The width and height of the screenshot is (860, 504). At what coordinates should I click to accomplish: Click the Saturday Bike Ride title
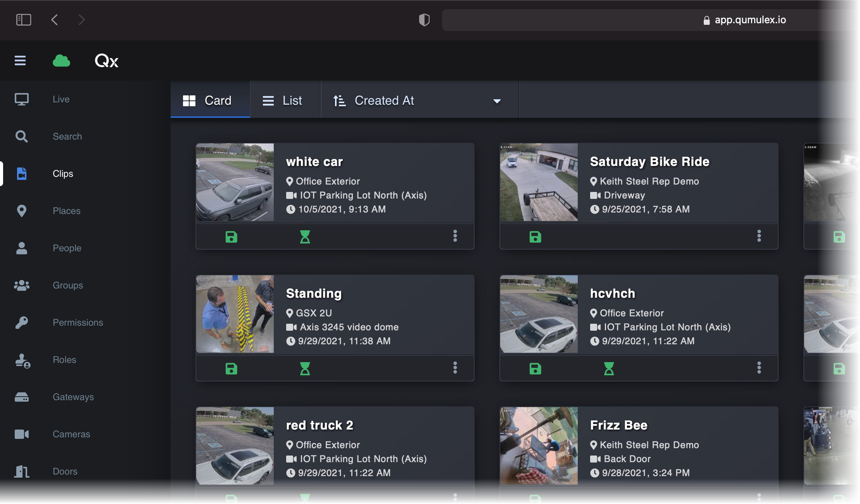(x=650, y=162)
